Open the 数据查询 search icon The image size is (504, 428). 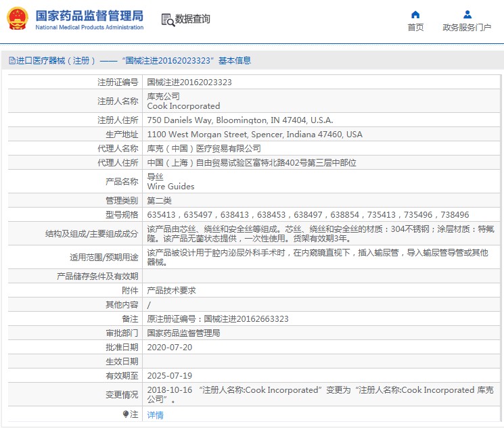coord(168,20)
